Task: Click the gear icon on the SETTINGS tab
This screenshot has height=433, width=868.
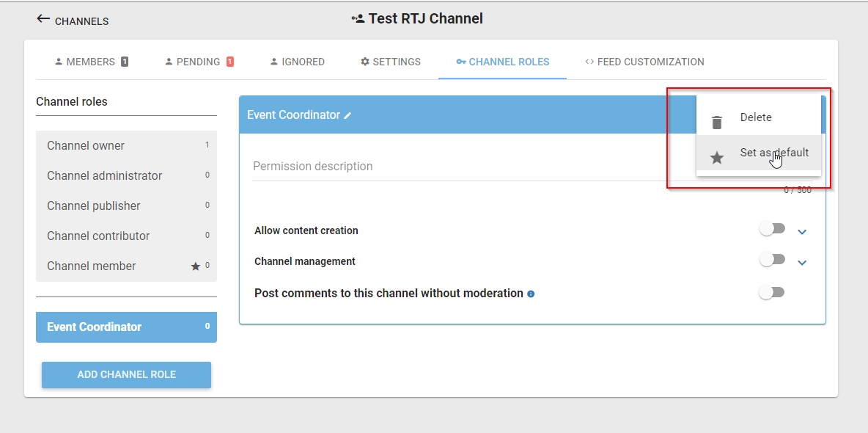Action: pyautogui.click(x=364, y=62)
